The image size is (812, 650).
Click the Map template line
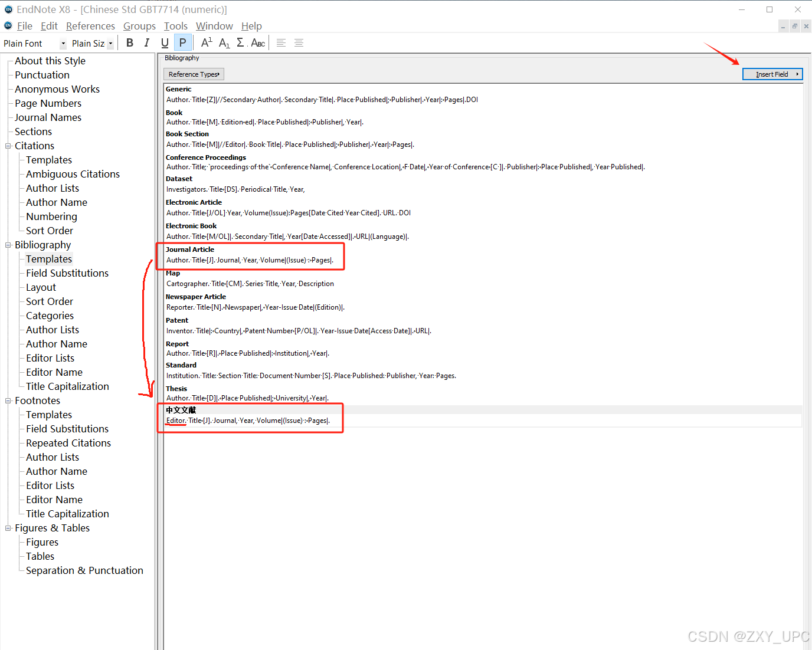(250, 284)
